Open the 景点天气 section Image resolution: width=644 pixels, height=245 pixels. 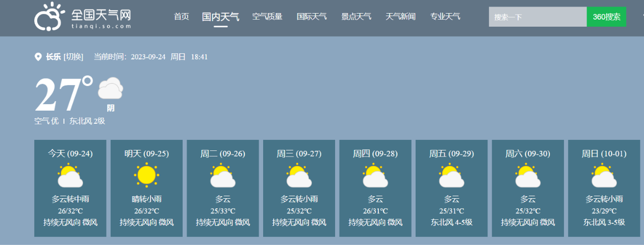pos(356,17)
